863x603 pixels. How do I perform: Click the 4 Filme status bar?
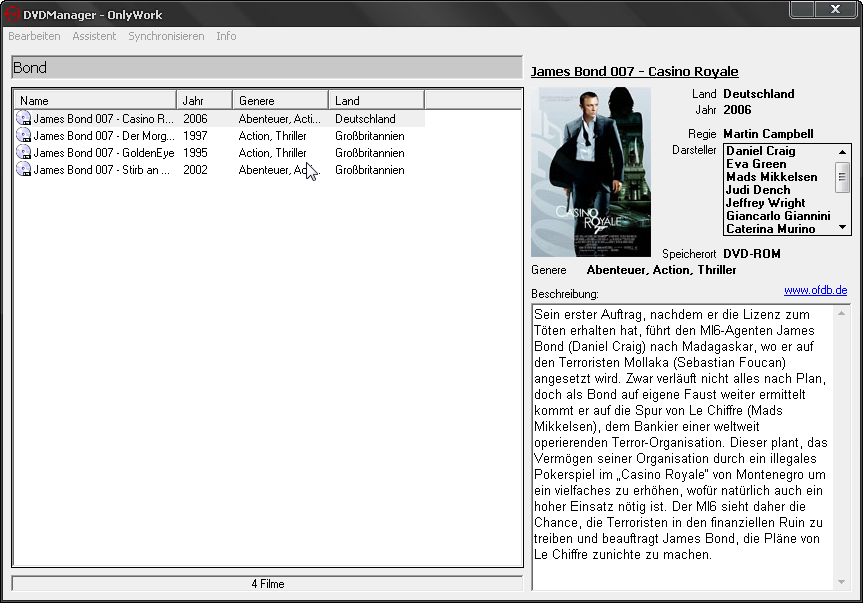pyautogui.click(x=267, y=584)
